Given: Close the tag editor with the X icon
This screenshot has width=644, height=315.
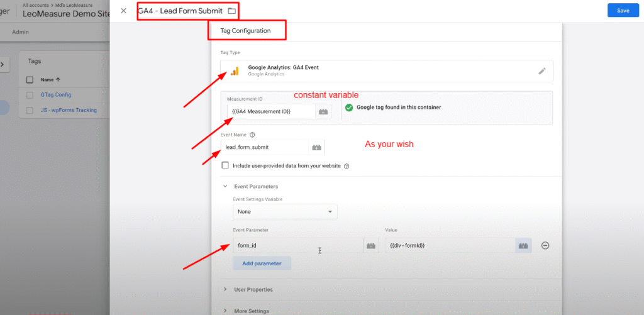Looking at the screenshot, I should (123, 11).
